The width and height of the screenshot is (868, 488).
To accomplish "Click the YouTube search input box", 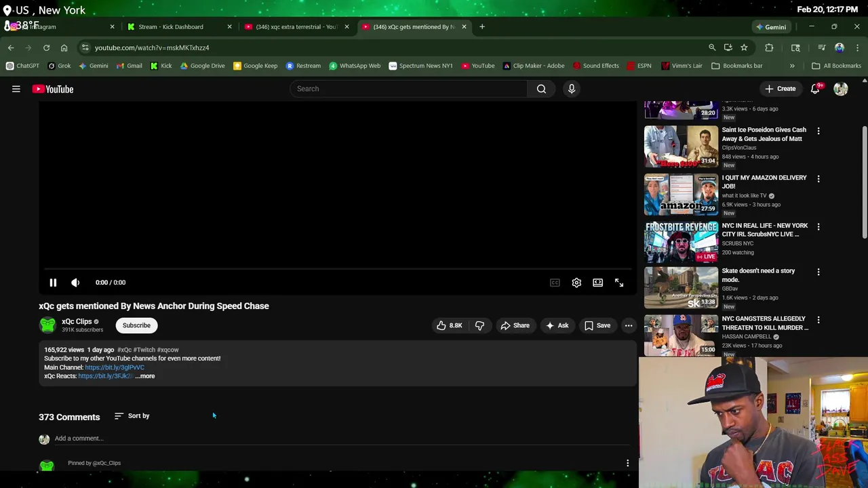I will [408, 89].
